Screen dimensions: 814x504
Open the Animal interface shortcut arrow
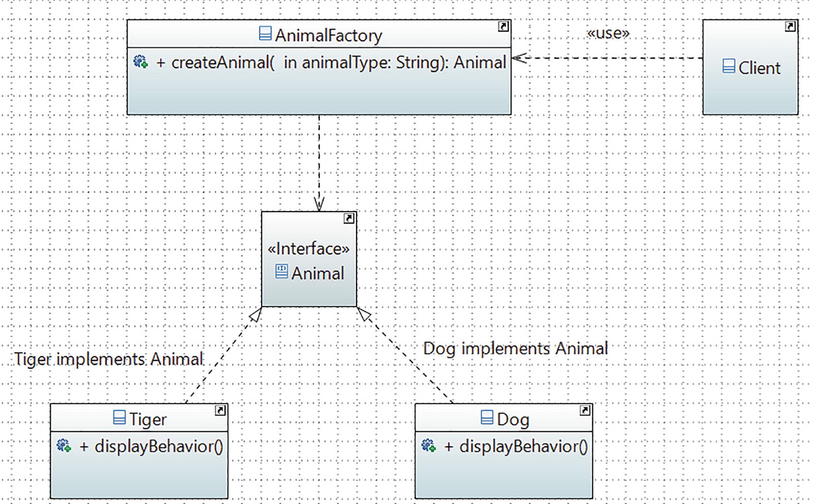pyautogui.click(x=348, y=218)
